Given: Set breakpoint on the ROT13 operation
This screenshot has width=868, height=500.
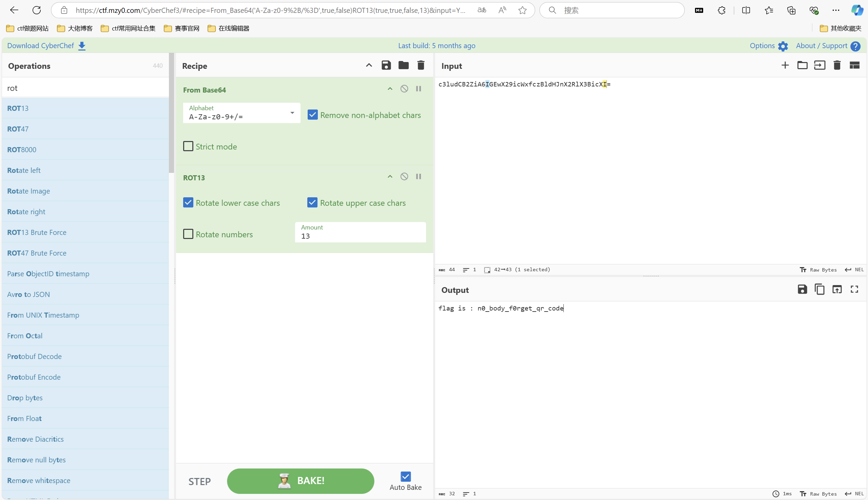Looking at the screenshot, I should pos(419,177).
